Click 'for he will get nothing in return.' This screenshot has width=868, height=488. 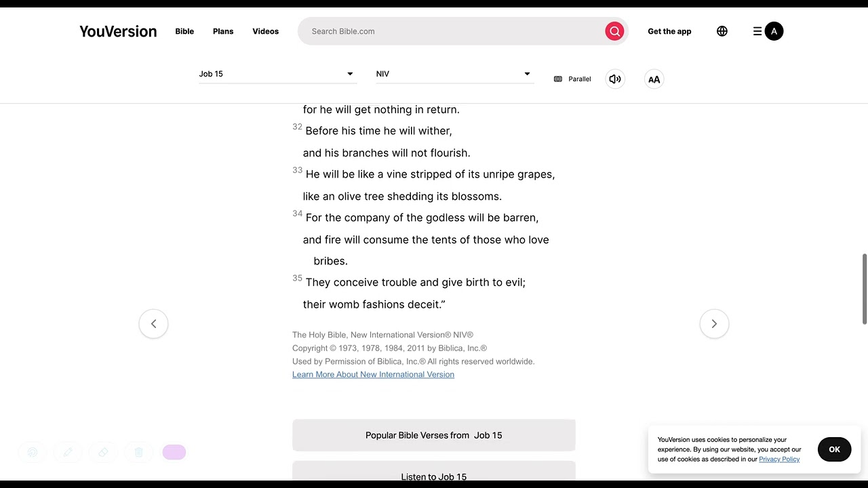pos(381,110)
